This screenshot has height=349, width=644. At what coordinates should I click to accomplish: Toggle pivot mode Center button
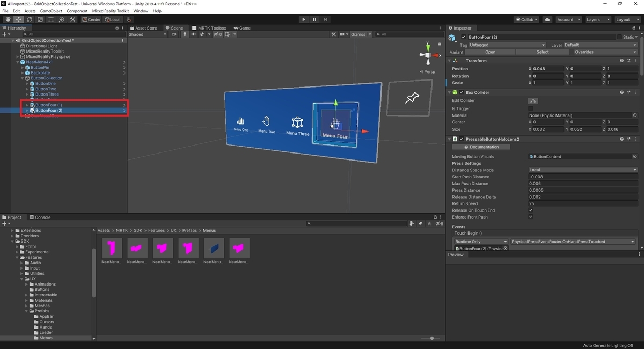click(x=92, y=20)
